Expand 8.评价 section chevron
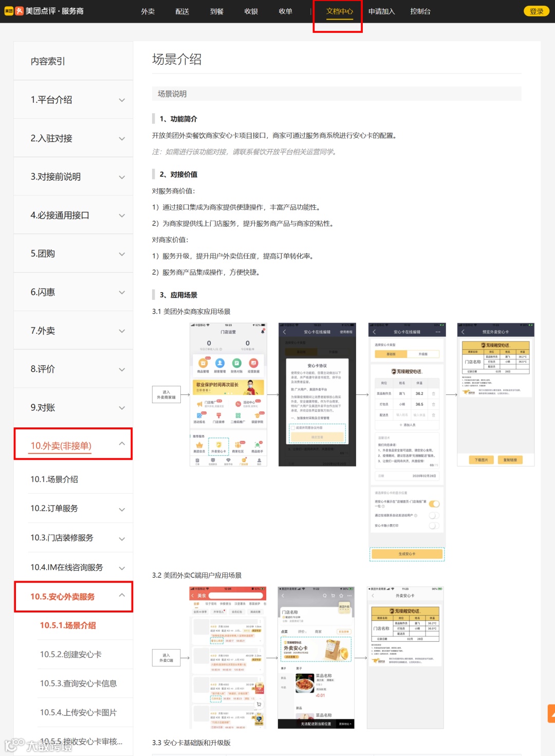The height and width of the screenshot is (756, 555). (x=122, y=369)
